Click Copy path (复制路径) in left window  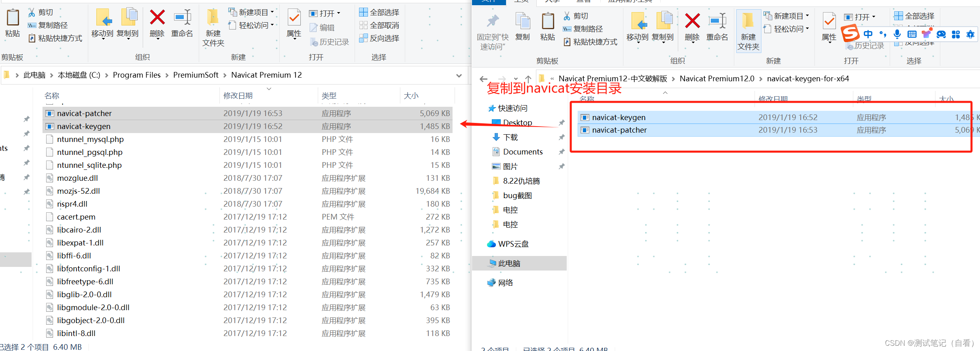47,25
